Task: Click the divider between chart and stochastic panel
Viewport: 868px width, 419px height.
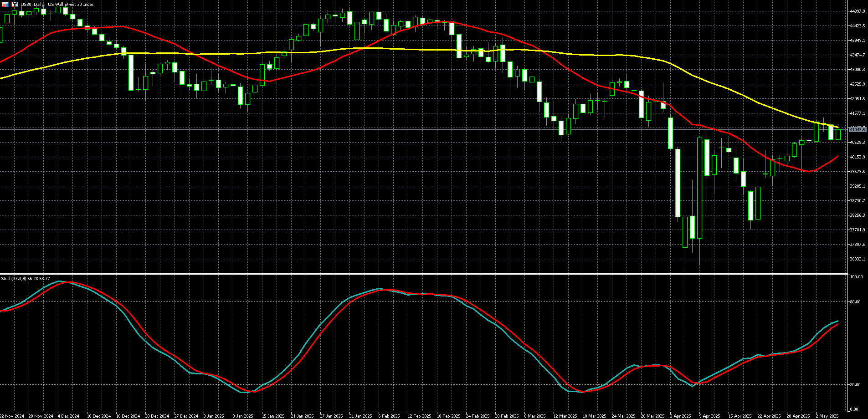Action: click(x=424, y=274)
